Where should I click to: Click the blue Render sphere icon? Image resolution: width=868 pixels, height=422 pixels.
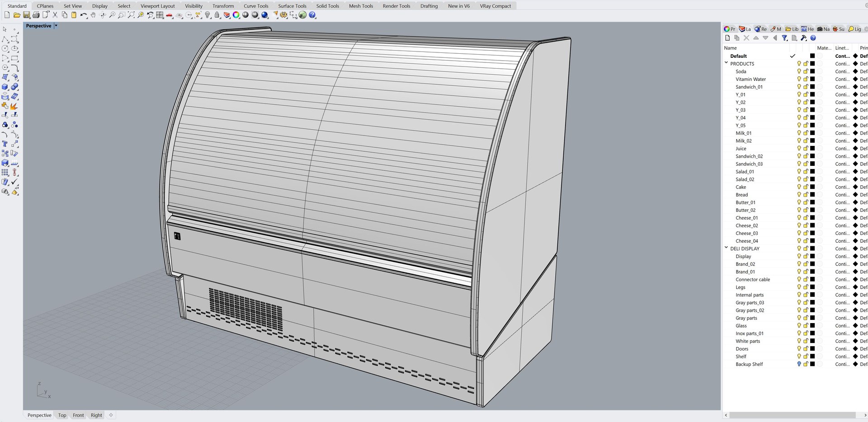pos(265,15)
